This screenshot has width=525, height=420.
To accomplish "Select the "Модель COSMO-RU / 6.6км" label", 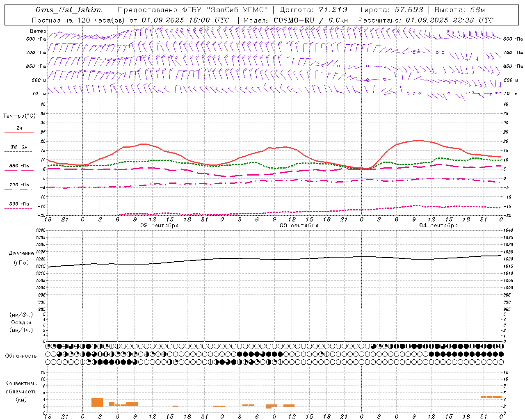I will (x=296, y=20).
